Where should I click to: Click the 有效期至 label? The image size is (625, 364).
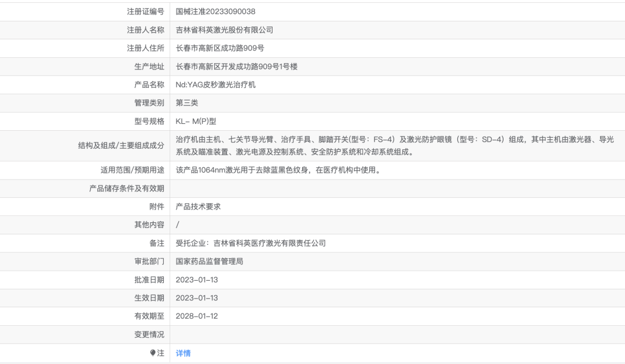(149, 316)
